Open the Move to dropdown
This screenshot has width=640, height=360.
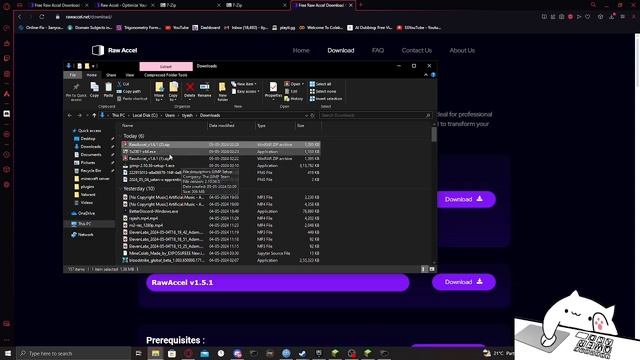tap(159, 98)
